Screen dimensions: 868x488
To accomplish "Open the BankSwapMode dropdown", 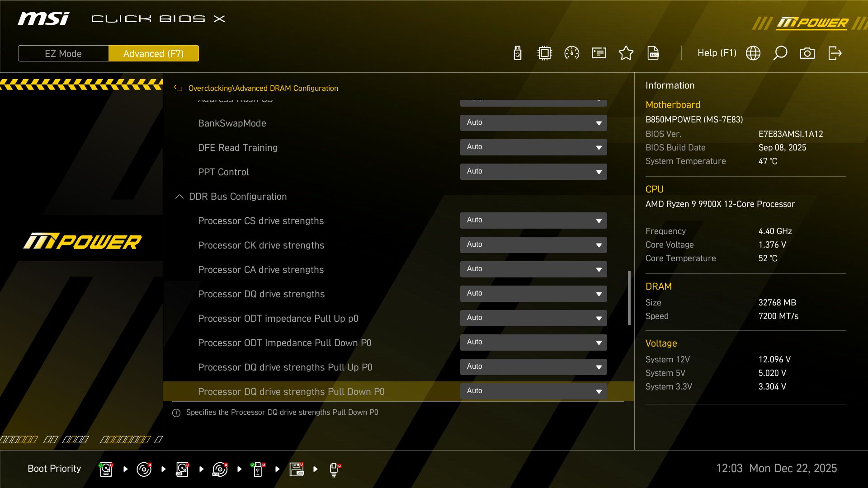I will tap(533, 123).
